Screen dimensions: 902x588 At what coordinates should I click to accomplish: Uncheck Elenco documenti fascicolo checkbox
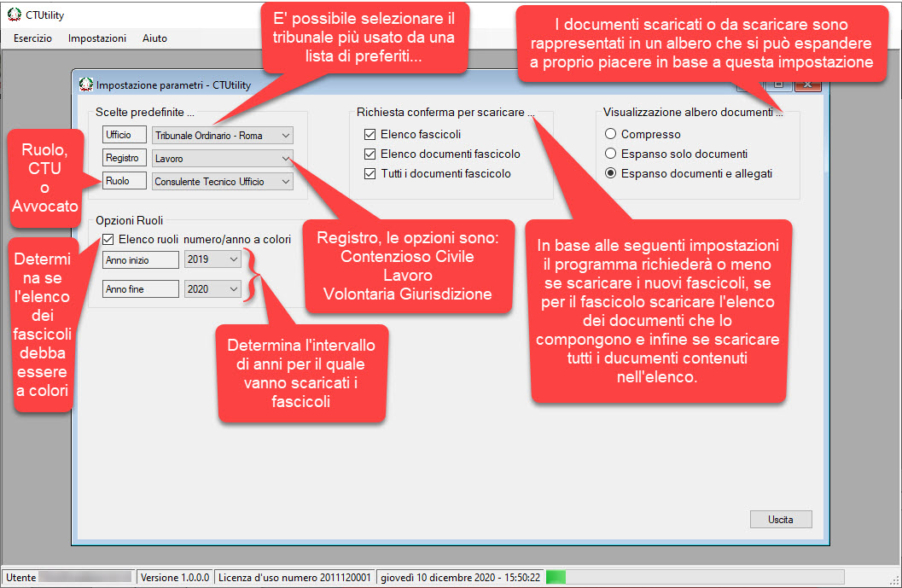pos(370,154)
